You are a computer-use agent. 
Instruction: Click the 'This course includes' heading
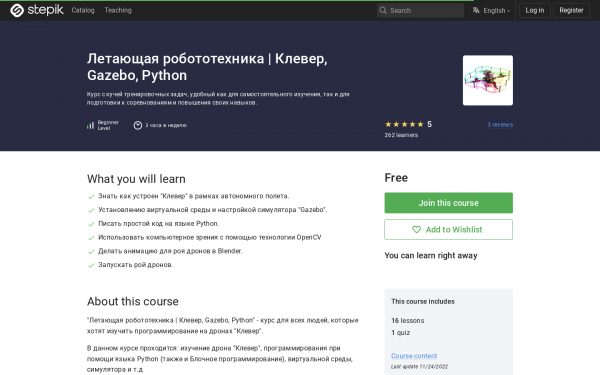[423, 302]
